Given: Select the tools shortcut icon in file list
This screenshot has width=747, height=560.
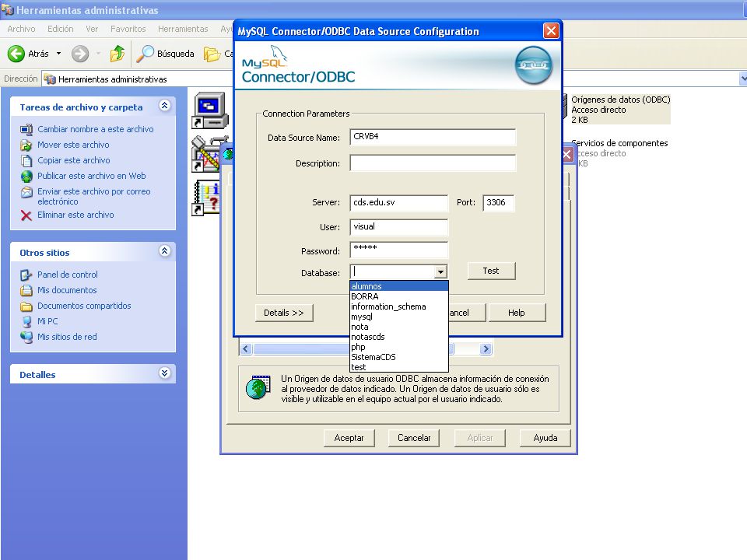Looking at the screenshot, I should coord(205,154).
